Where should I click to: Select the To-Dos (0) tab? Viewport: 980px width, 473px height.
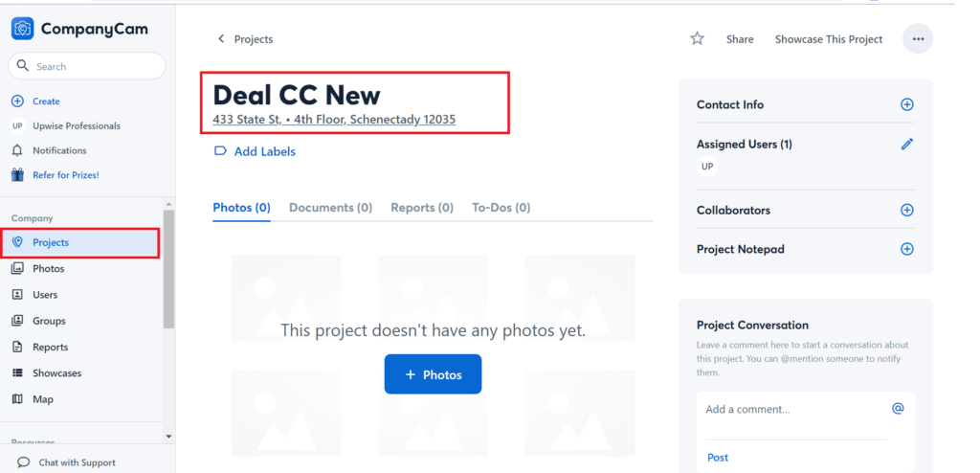point(501,208)
